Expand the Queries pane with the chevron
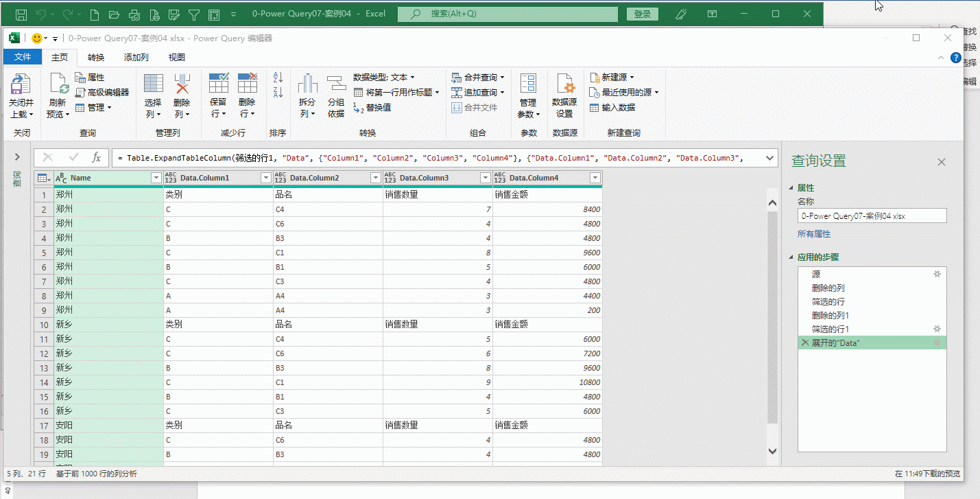 (17, 158)
